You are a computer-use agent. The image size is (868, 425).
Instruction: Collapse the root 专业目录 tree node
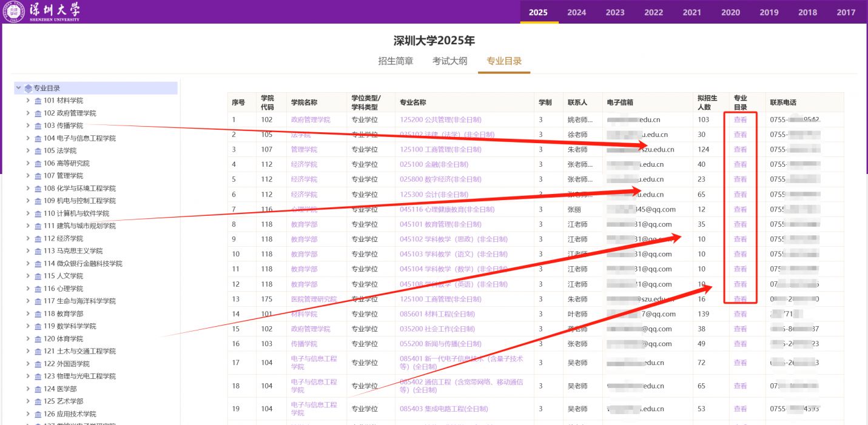(18, 88)
